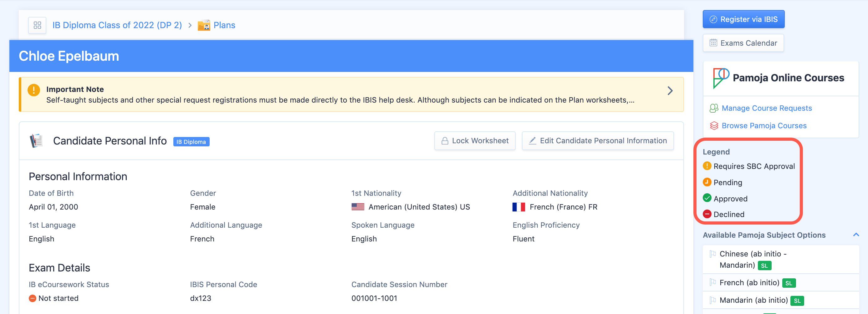
Task: Browse Pamoja Courses link
Action: click(x=763, y=126)
